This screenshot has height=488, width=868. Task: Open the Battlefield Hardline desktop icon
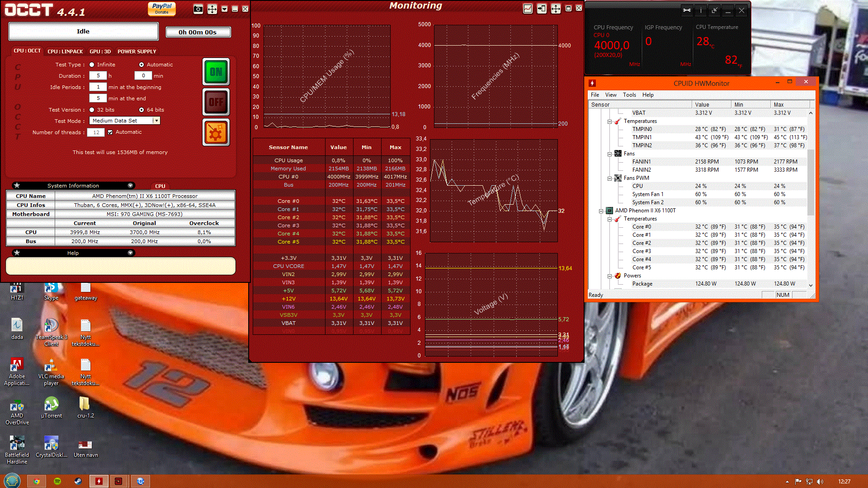tap(17, 450)
